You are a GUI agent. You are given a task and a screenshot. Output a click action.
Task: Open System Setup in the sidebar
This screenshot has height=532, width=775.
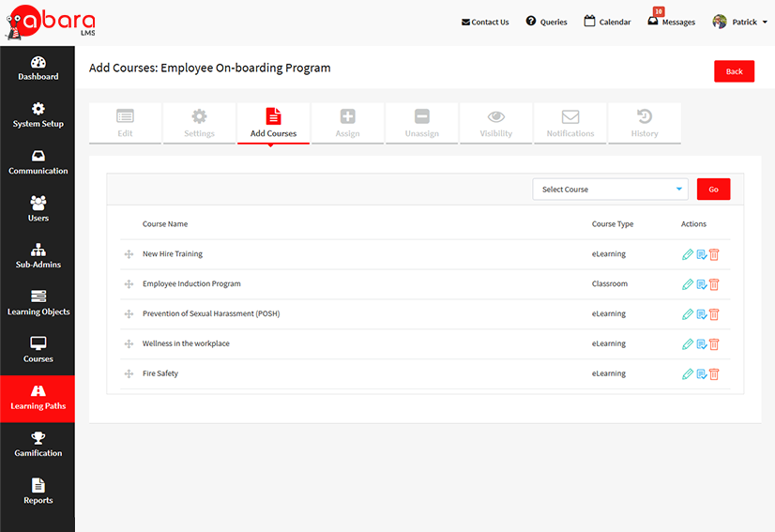pyautogui.click(x=38, y=116)
